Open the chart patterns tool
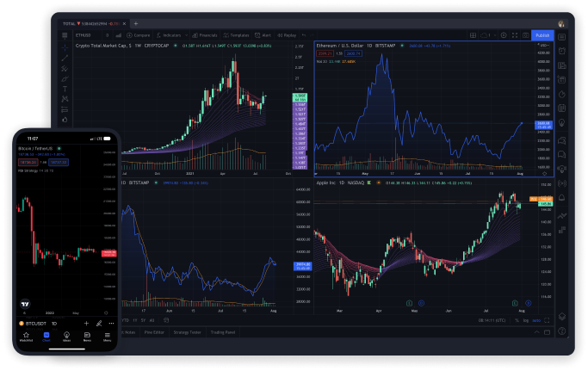Image resolution: width=588 pixels, height=371 pixels. [65, 99]
